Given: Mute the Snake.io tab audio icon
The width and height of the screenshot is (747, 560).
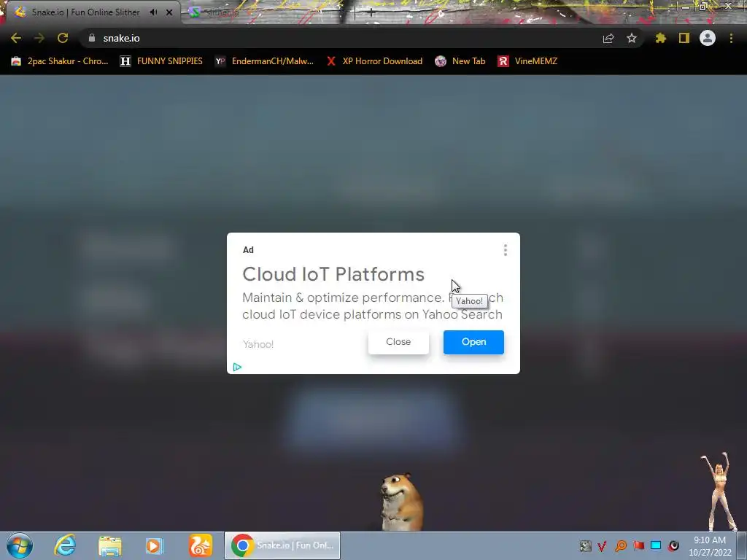Looking at the screenshot, I should click(x=153, y=12).
